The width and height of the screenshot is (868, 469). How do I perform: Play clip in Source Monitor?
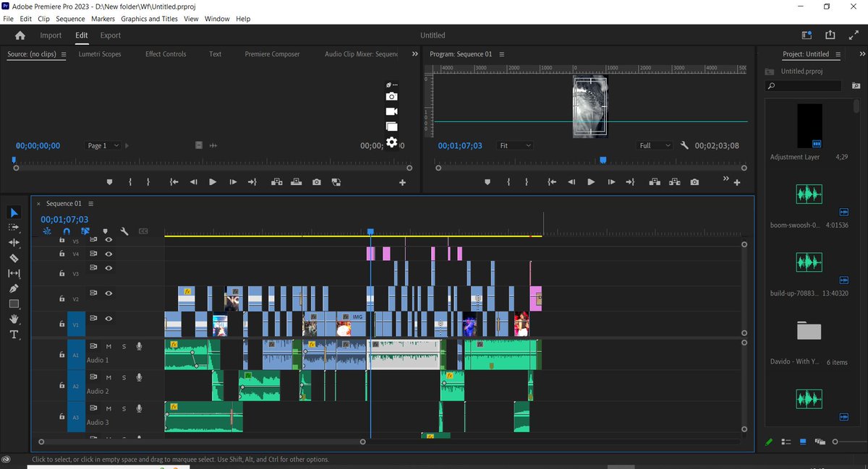tap(213, 182)
